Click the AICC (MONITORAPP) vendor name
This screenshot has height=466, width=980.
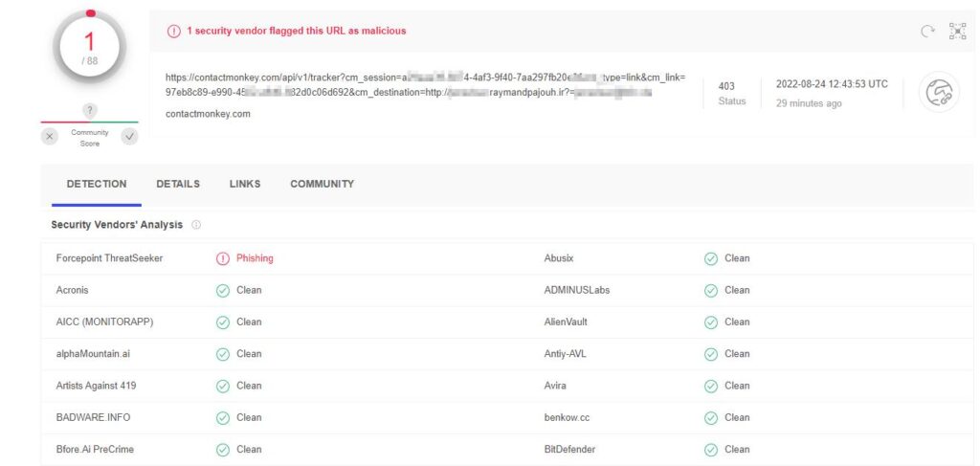104,322
